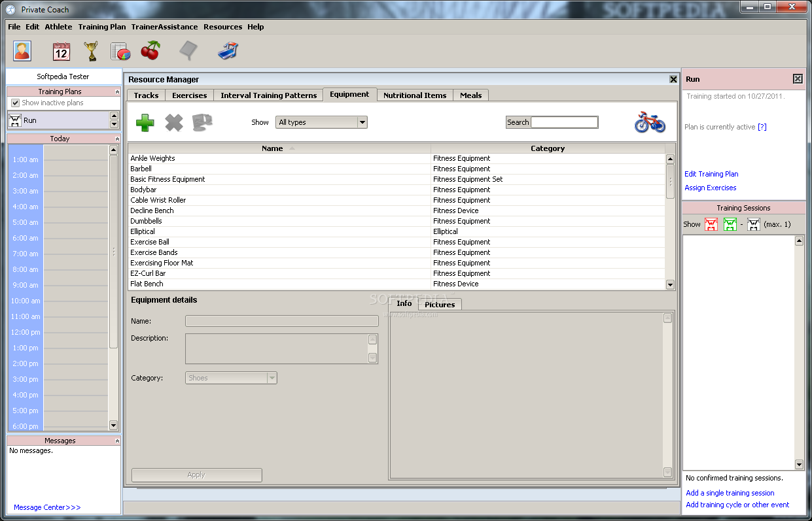The image size is (812, 521).
Task: Toggle Show inactive plans checkbox
Action: click(16, 103)
